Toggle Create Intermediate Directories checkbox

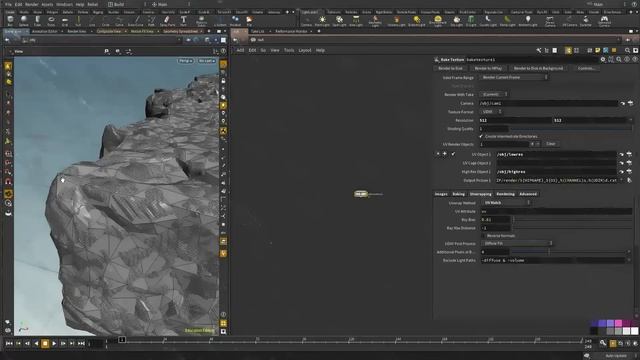pyautogui.click(x=481, y=136)
